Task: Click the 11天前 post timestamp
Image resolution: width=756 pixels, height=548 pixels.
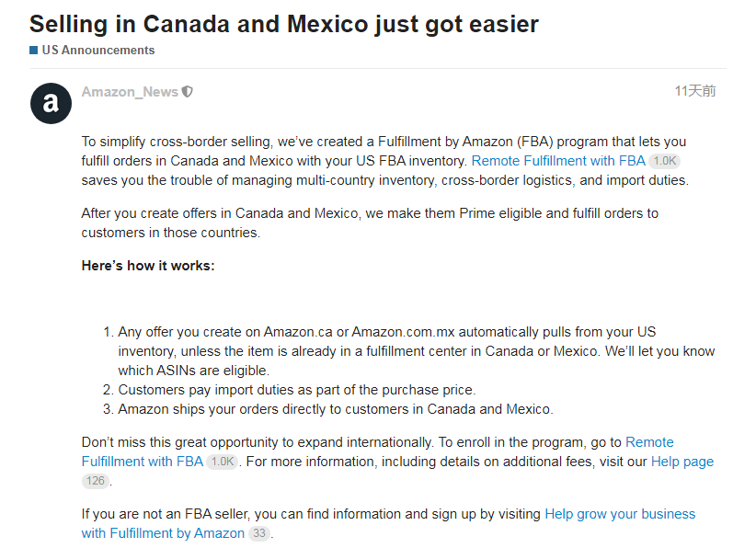Action: click(x=694, y=91)
